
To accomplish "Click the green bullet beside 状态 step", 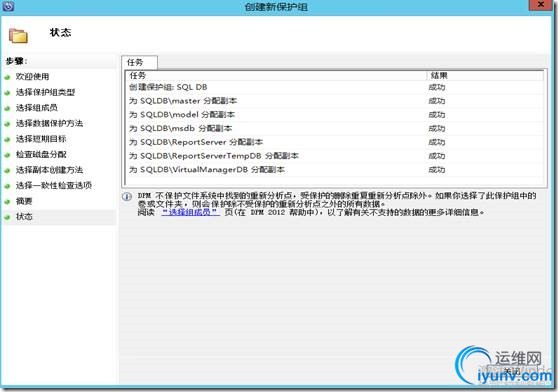I will coord(7,217).
